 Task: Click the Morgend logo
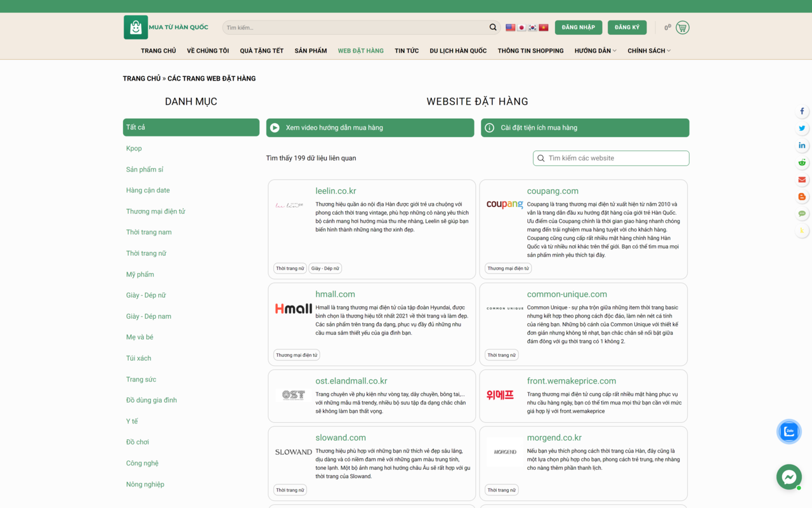tap(505, 451)
